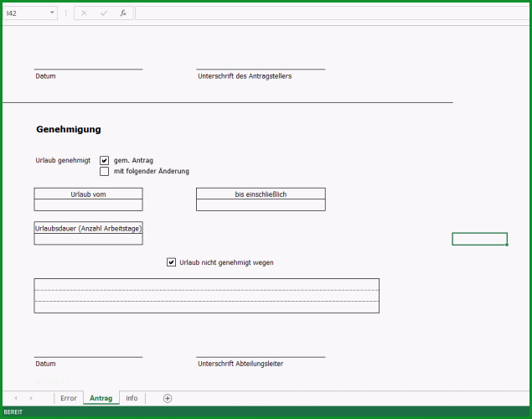Click the Name Box showing I42
The image size is (532, 419).
[25, 13]
